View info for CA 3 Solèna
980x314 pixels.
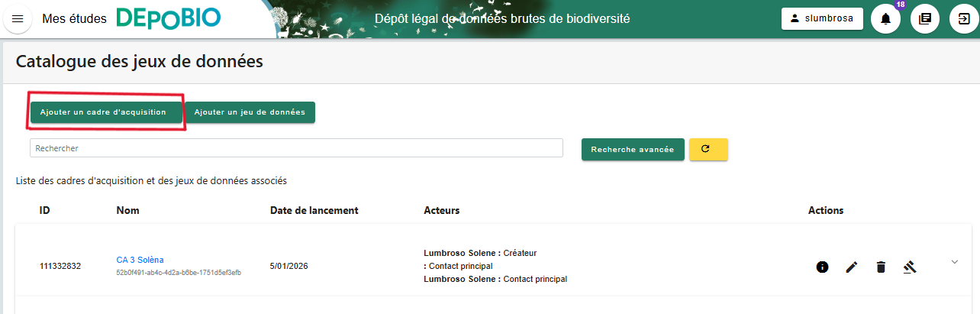click(822, 267)
